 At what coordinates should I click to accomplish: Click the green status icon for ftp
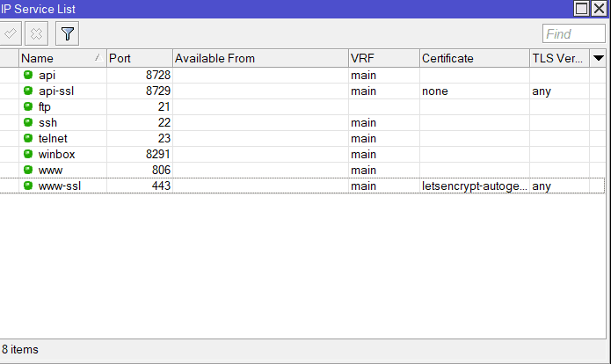pos(28,106)
